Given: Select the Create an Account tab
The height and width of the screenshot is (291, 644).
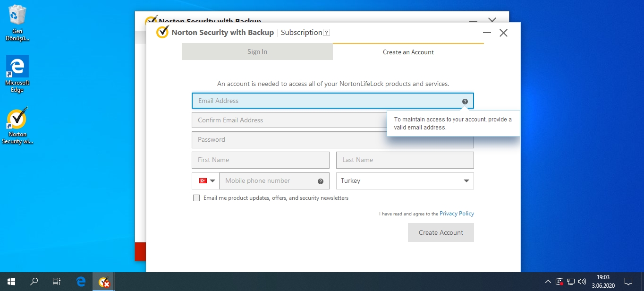Looking at the screenshot, I should (x=408, y=52).
